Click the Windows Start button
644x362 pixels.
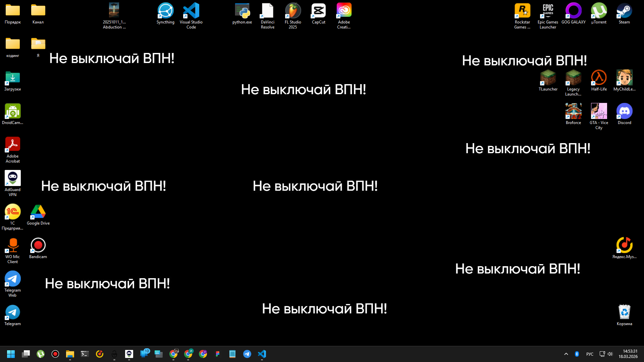point(11,354)
